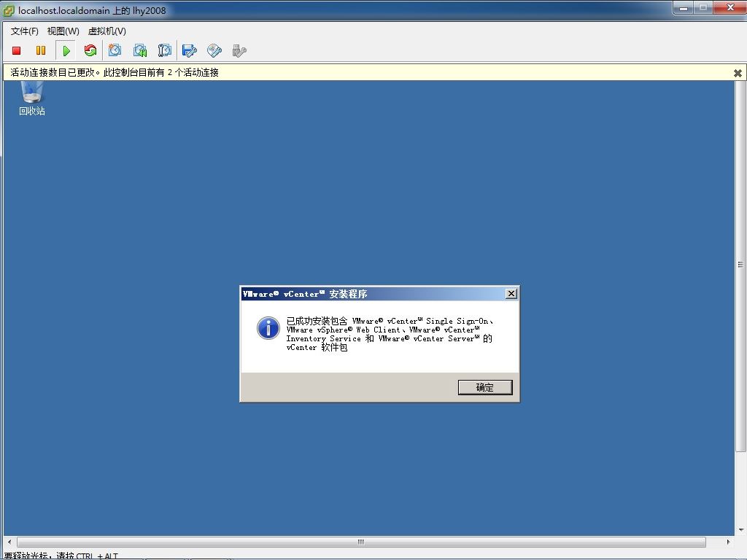Close the VMware vCenter installer dialog
Viewport: 747px width, 560px height.
[x=511, y=293]
